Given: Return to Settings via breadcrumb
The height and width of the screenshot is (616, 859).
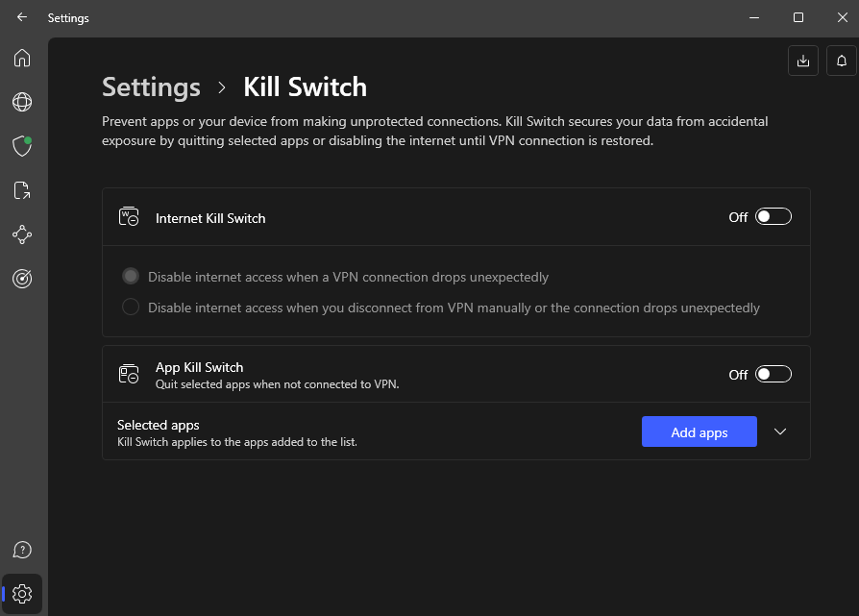Looking at the screenshot, I should tap(151, 87).
